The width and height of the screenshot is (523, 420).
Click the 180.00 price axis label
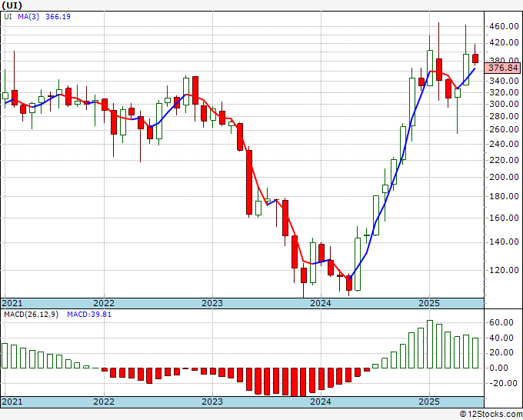(x=504, y=196)
